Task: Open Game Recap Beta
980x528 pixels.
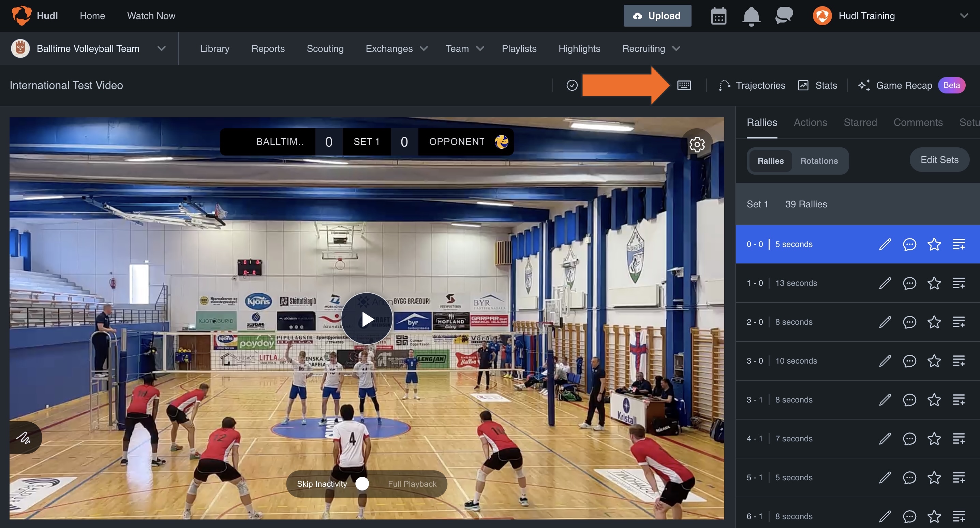Action: pos(911,85)
